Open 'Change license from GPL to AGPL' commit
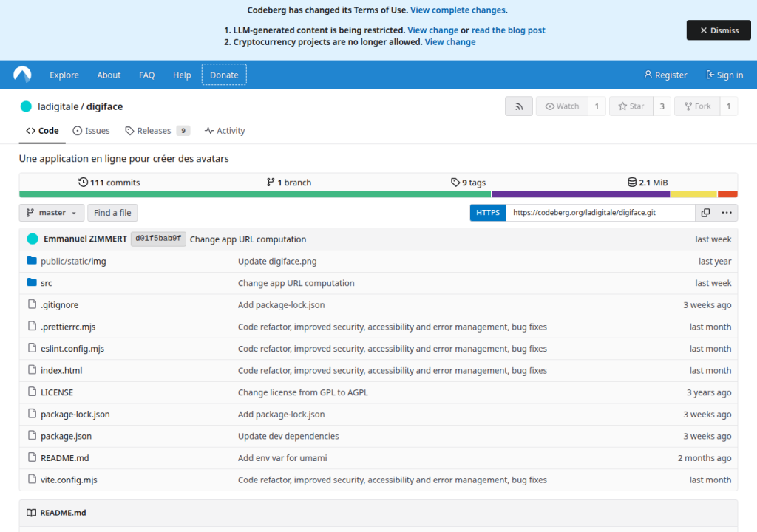Screen dimensions: 757x532 [x=302, y=392]
